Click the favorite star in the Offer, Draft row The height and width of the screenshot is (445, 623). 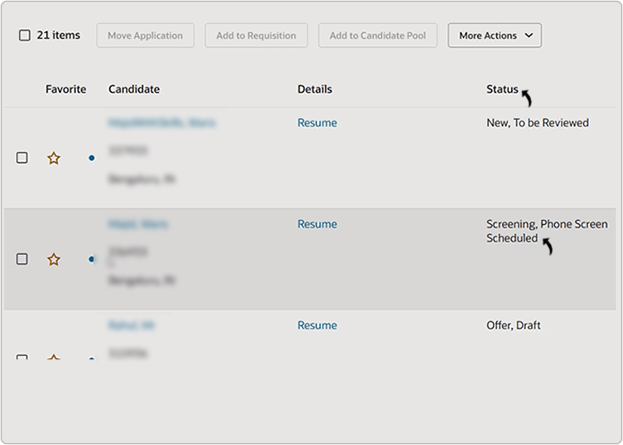(x=54, y=357)
